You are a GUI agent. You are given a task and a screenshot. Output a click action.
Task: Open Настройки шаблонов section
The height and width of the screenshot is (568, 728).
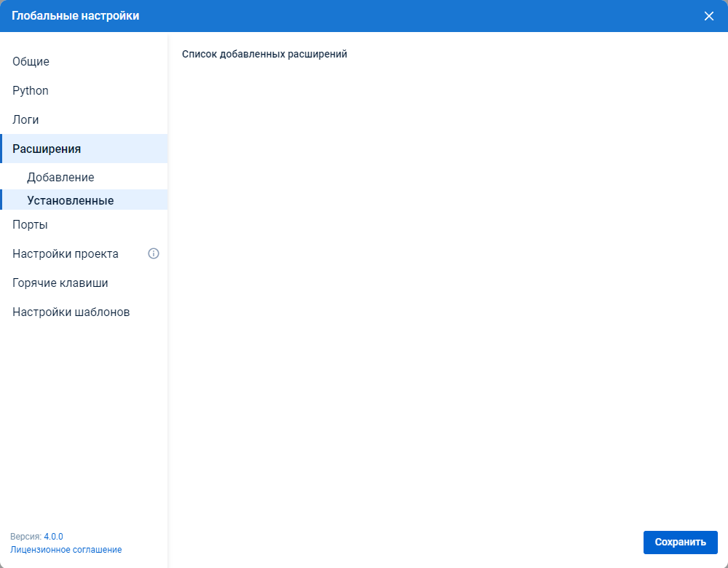84,312
